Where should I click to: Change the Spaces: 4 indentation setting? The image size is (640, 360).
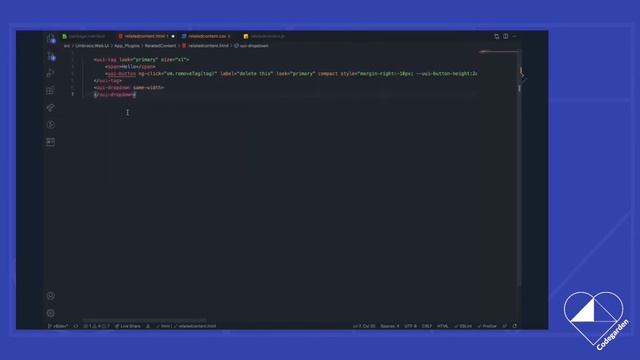coord(390,326)
